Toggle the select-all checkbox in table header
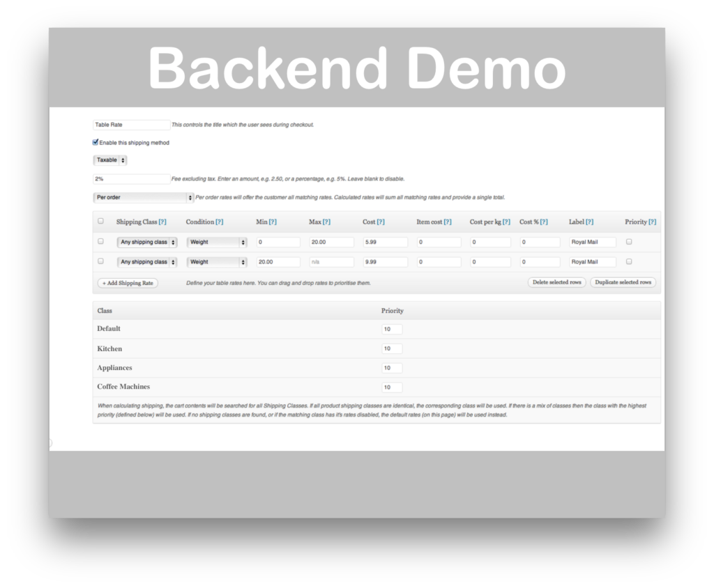The height and width of the screenshot is (588, 714). coord(100,221)
